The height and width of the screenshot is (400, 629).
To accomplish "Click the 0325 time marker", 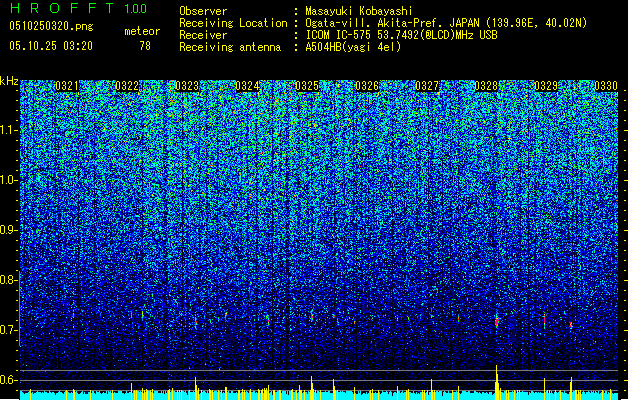I will (307, 86).
